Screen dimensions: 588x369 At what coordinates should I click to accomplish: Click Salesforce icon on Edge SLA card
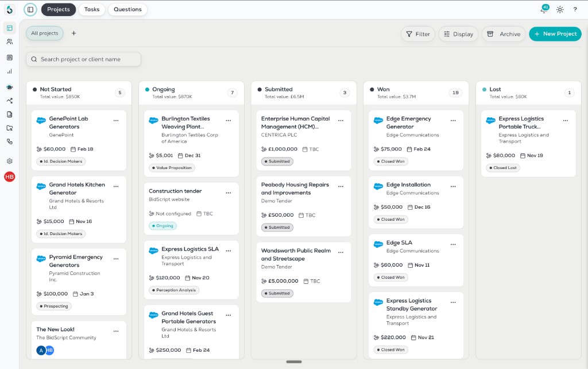click(378, 244)
